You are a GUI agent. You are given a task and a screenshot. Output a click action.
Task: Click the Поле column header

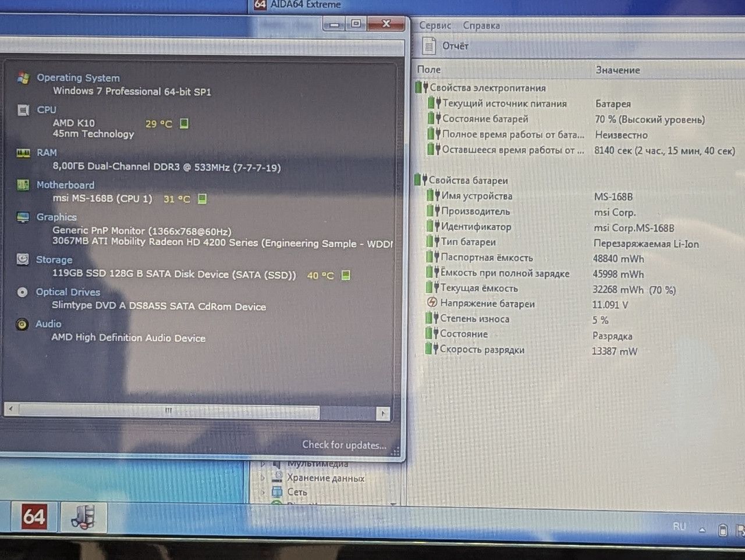pyautogui.click(x=429, y=70)
